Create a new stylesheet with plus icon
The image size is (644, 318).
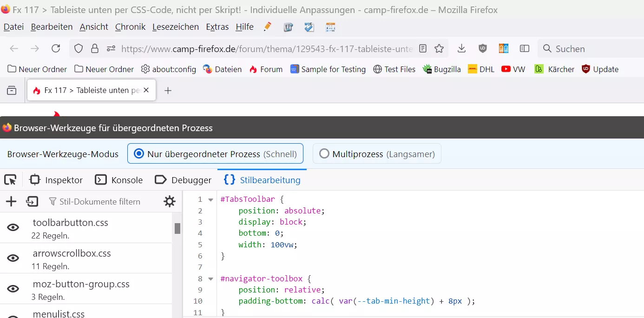coord(11,201)
